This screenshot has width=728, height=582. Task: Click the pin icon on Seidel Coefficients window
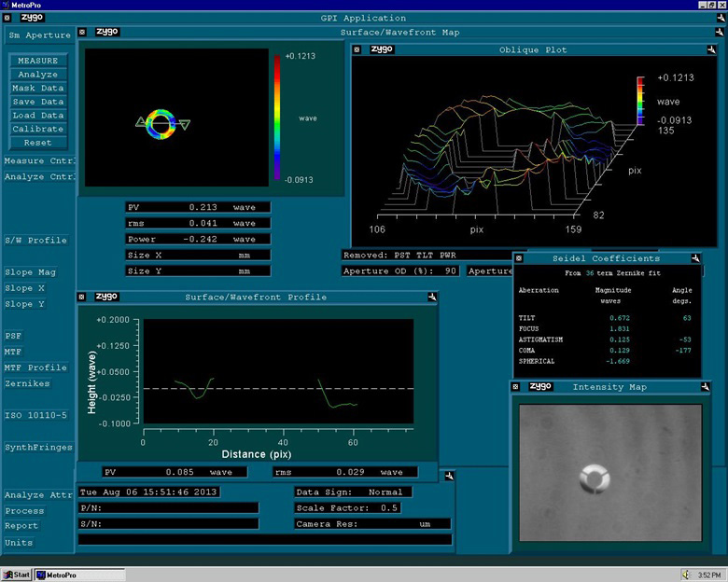click(x=695, y=258)
